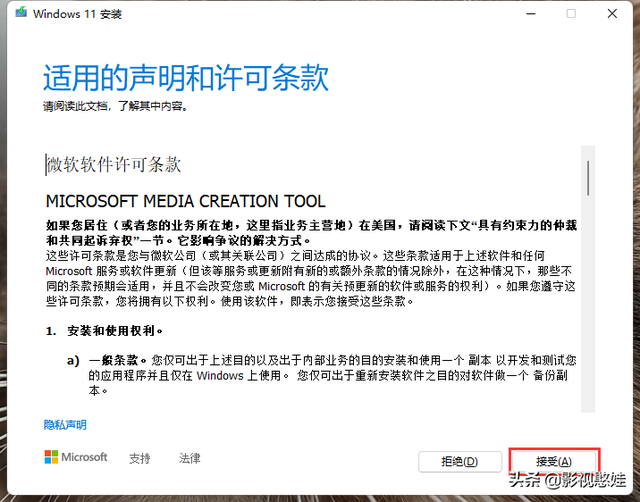
Task: Click the MICROSOFT MEDIA CREATION TOOL heading
Action: tap(186, 201)
